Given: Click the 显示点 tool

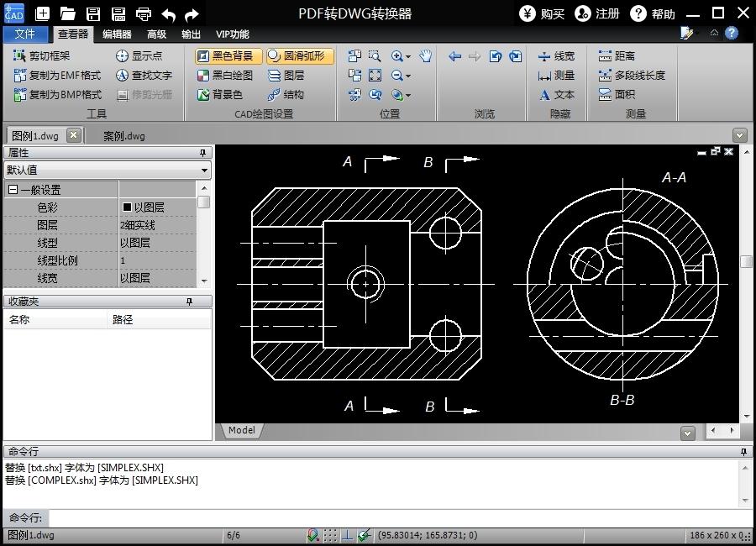Looking at the screenshot, I should [x=139, y=56].
